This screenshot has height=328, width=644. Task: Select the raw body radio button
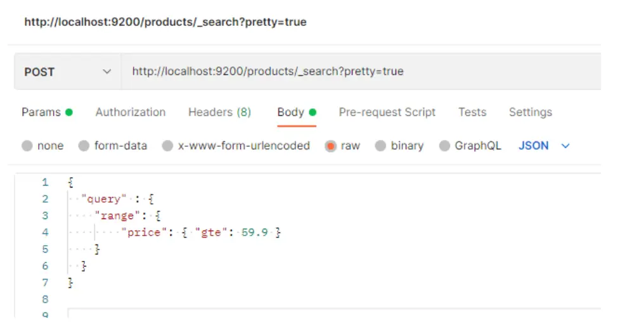click(330, 146)
